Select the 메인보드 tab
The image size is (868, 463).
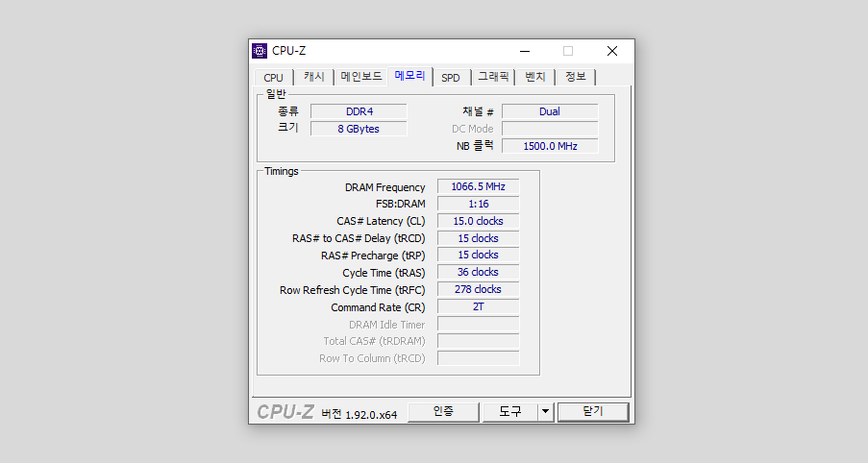360,77
